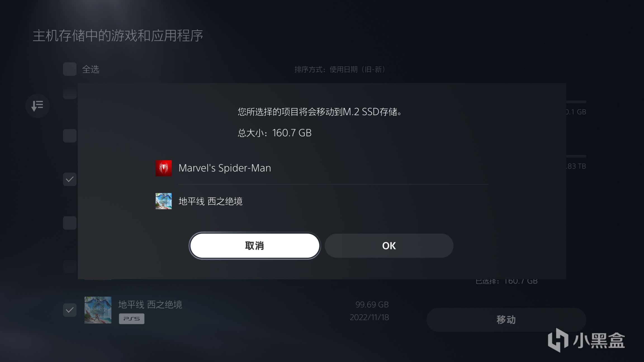Click the 99.69 GB size label
Viewport: 644px width, 362px height.
[x=372, y=305]
